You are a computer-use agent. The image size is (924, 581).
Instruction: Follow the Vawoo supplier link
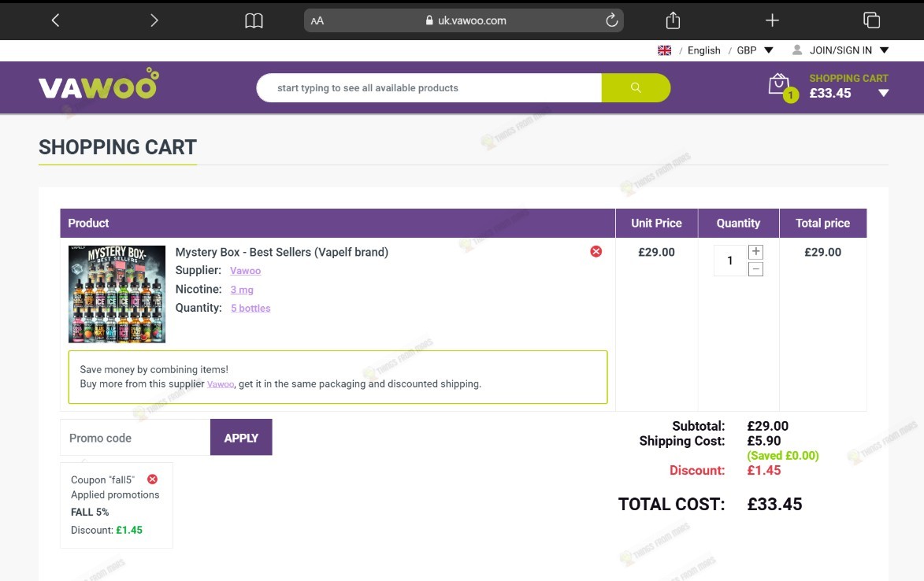(245, 271)
